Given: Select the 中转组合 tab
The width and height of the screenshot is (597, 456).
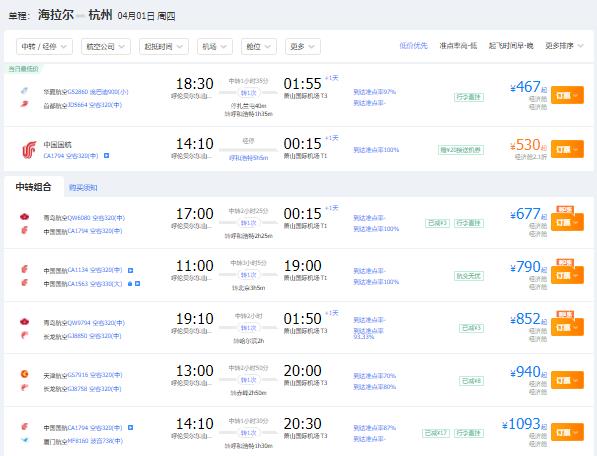Looking at the screenshot, I should coord(34,187).
